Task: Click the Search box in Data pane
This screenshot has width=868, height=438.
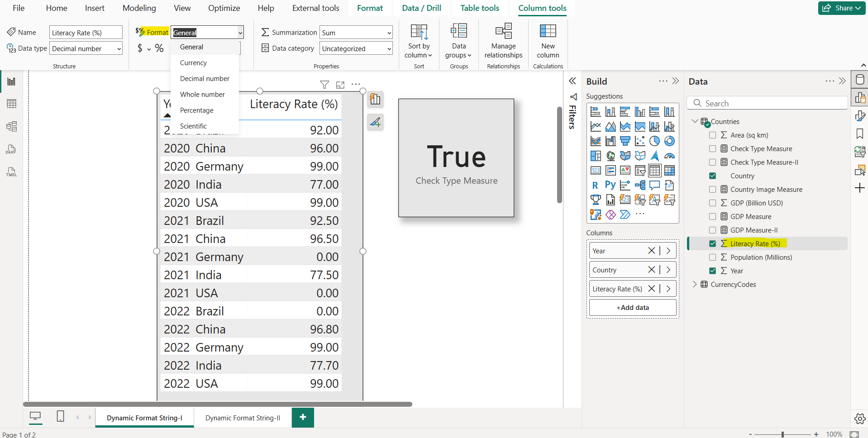Action: click(767, 103)
